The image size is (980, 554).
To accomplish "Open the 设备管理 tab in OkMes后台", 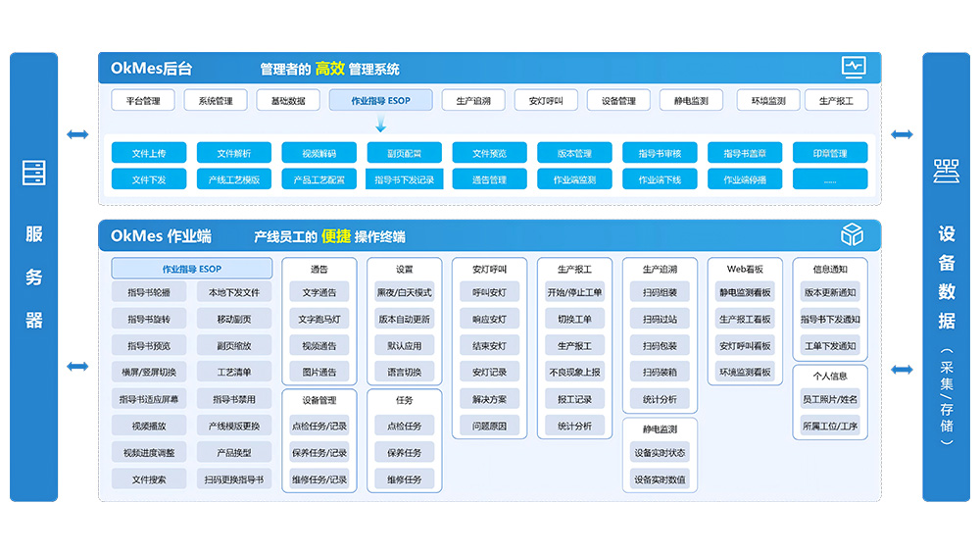I will coord(618,101).
